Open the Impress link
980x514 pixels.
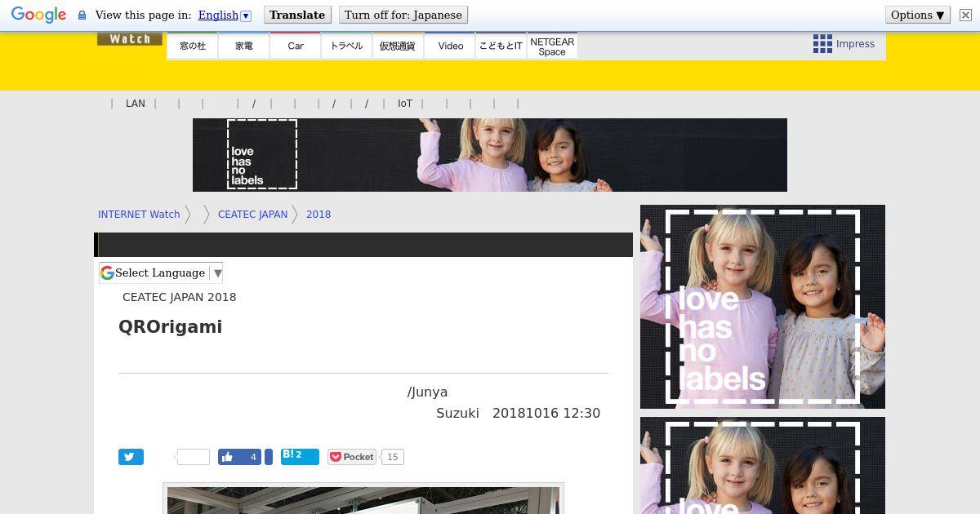click(855, 44)
